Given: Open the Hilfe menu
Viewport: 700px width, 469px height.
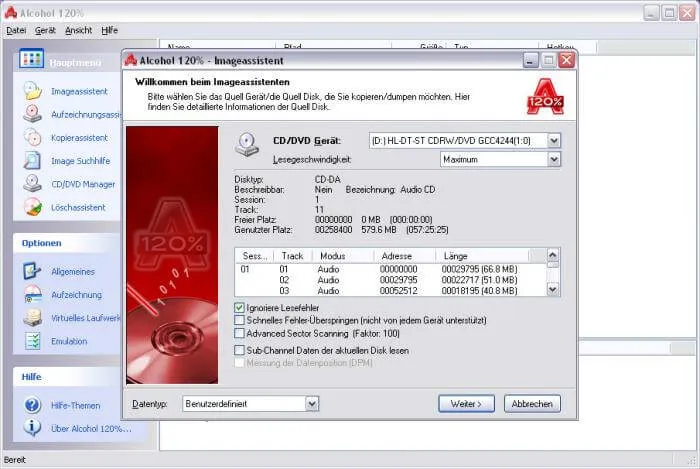Looking at the screenshot, I should (109, 30).
